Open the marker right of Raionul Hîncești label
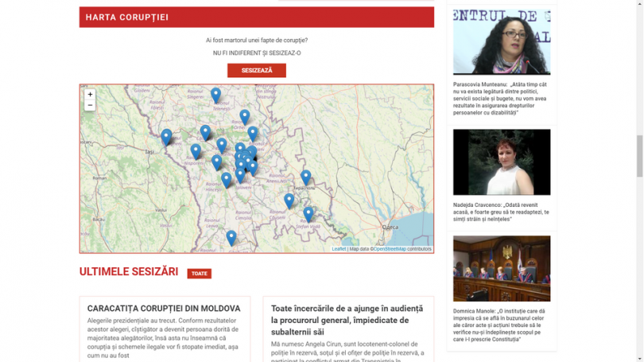The width and height of the screenshot is (644, 362). coord(227,180)
